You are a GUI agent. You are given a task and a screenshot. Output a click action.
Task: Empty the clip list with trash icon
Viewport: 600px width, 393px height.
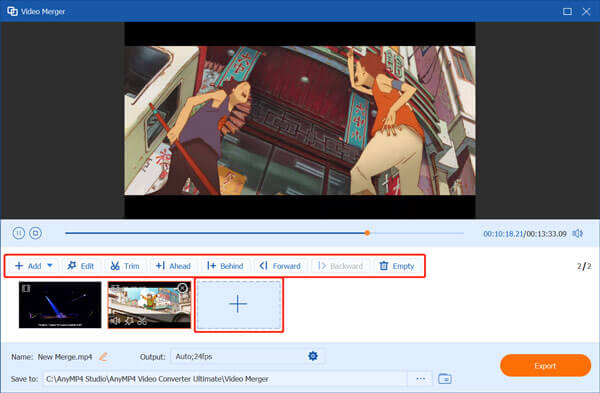click(x=397, y=266)
